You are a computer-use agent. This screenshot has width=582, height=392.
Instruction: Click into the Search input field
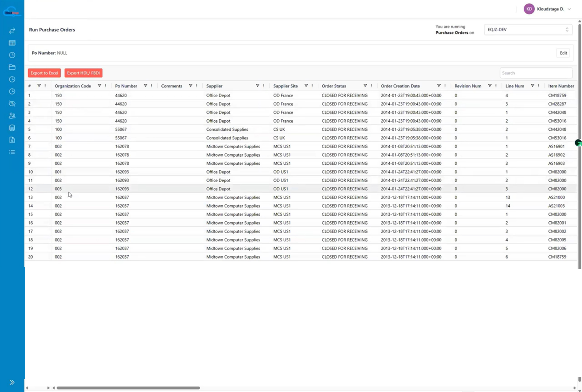click(536, 73)
